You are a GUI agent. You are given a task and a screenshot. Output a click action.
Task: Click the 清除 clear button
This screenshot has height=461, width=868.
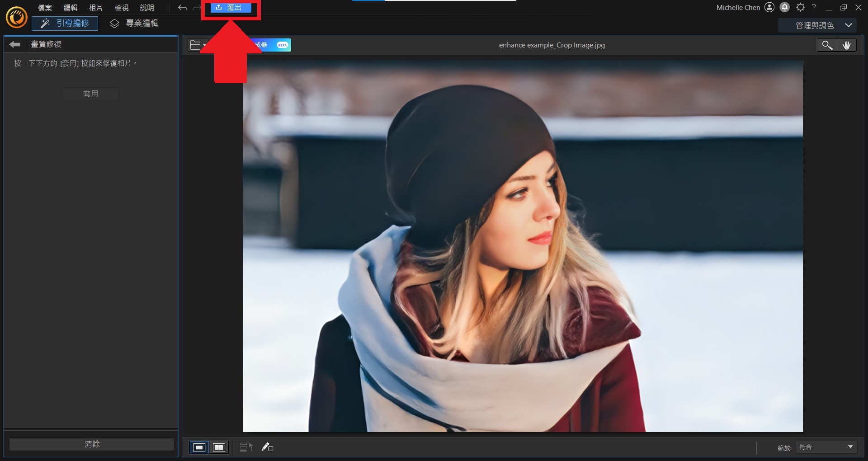(x=92, y=444)
